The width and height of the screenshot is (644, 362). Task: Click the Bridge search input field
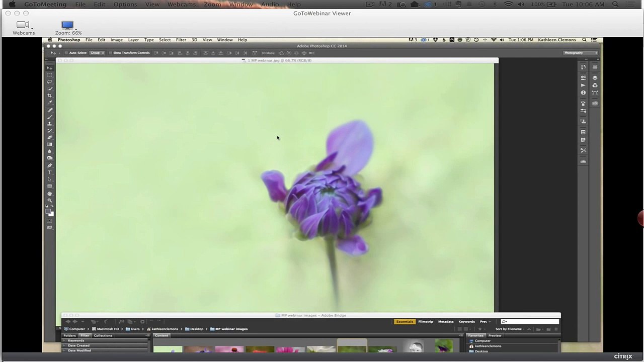(530, 321)
